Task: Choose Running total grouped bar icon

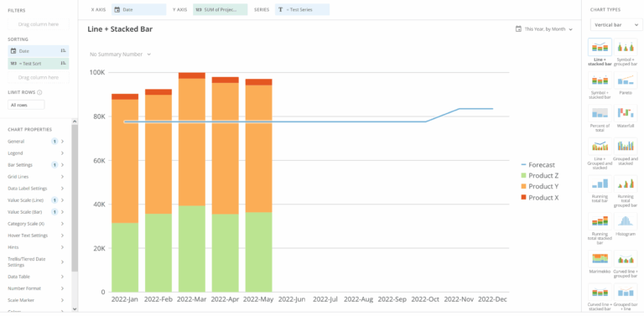Action: pyautogui.click(x=626, y=184)
